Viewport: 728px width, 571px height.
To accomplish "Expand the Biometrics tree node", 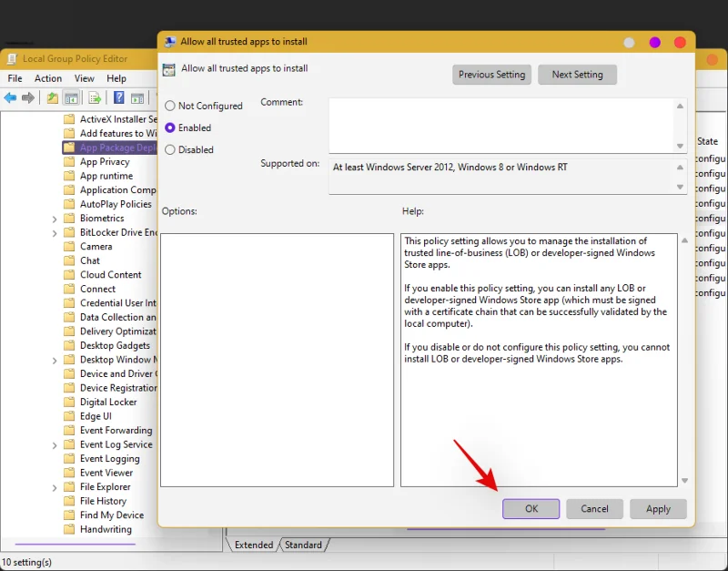I will pos(55,219).
